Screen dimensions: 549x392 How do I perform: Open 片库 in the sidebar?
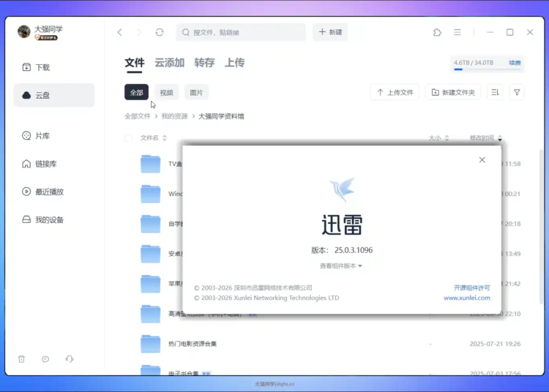[x=36, y=136]
